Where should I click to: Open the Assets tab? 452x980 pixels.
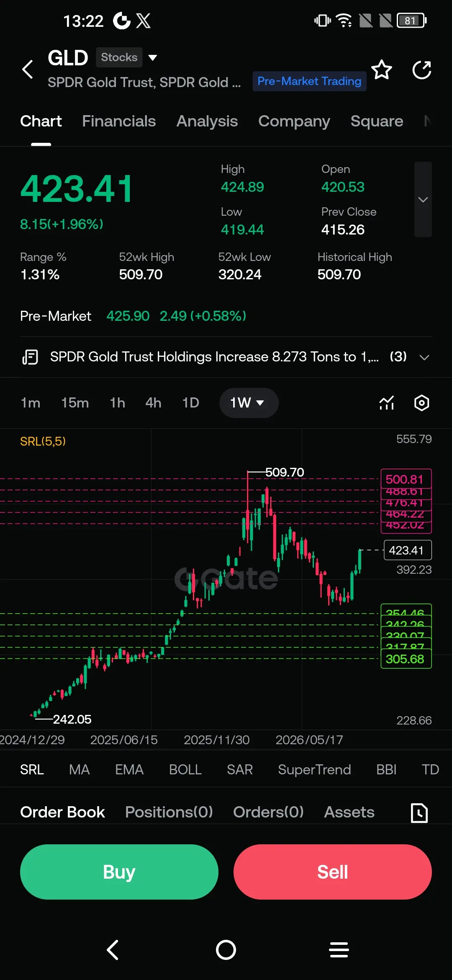tap(349, 812)
